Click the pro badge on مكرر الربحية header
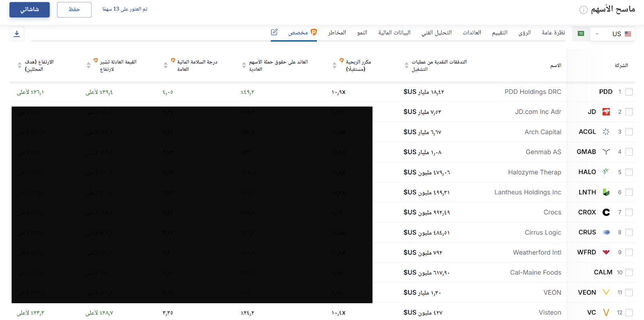644x320 pixels. 342,60
